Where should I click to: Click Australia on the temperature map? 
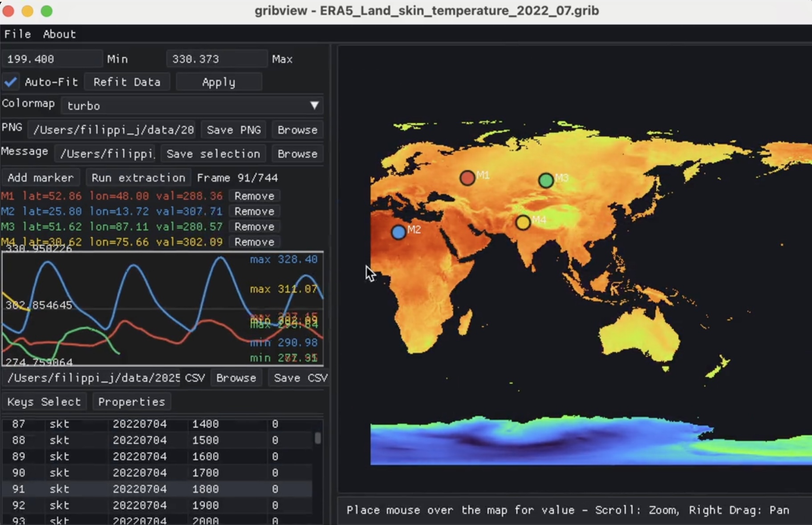[639, 336]
